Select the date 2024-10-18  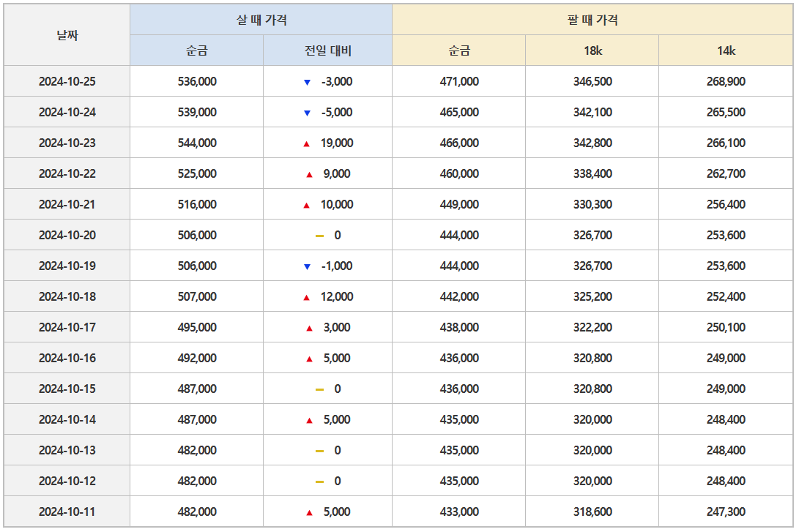pos(67,296)
